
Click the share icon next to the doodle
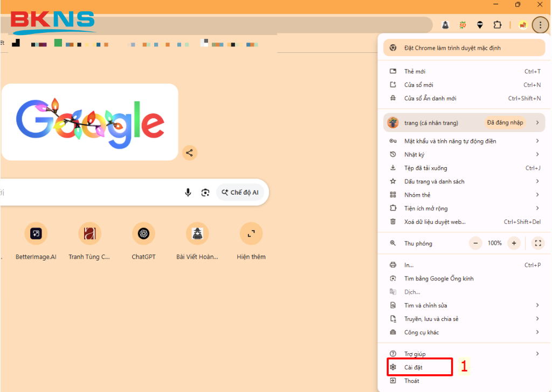tap(190, 153)
